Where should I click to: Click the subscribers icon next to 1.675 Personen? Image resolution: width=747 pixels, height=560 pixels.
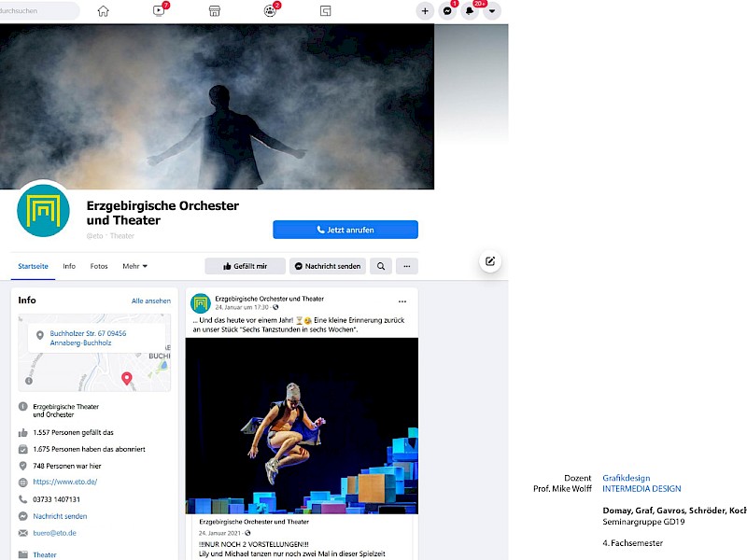pyautogui.click(x=22, y=449)
